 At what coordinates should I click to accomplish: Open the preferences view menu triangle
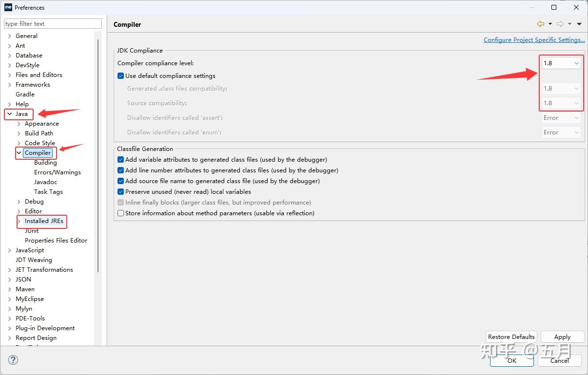coord(579,24)
